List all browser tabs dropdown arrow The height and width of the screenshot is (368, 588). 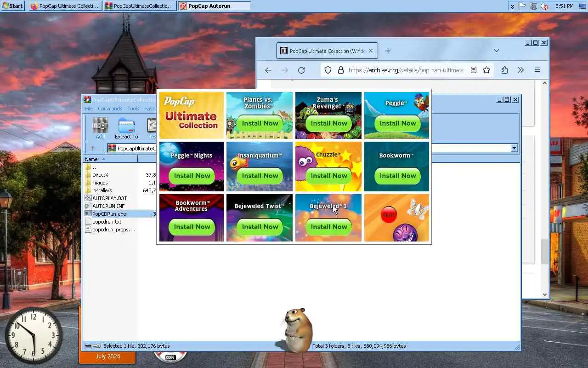(x=497, y=51)
